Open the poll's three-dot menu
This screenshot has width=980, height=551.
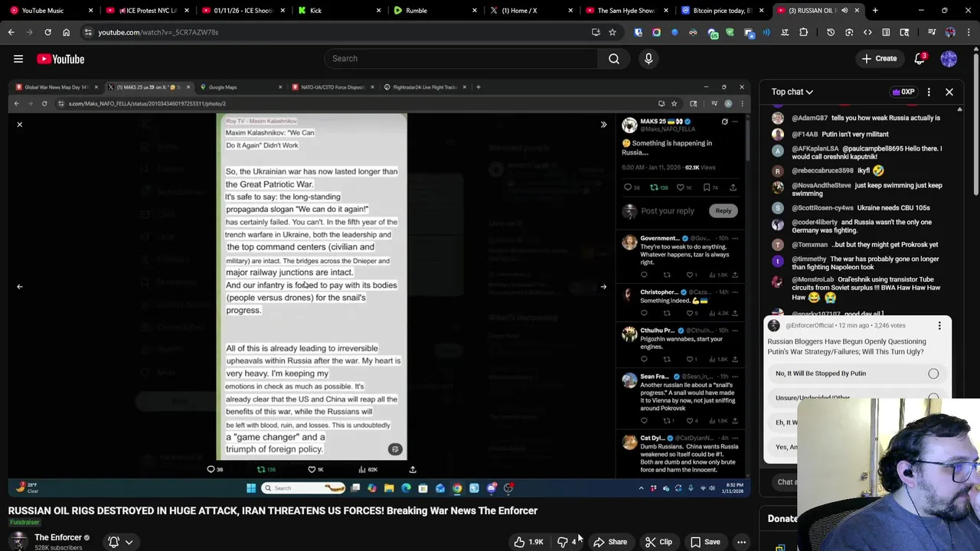939,325
